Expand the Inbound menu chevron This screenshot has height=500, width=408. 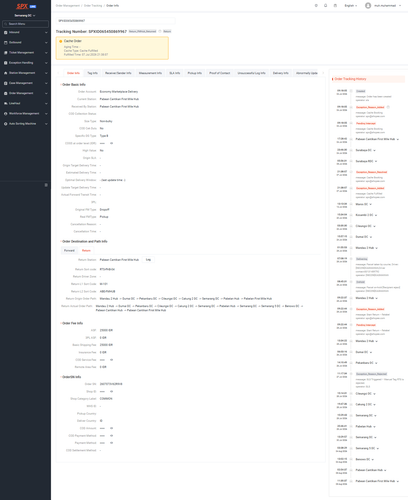(x=46, y=33)
